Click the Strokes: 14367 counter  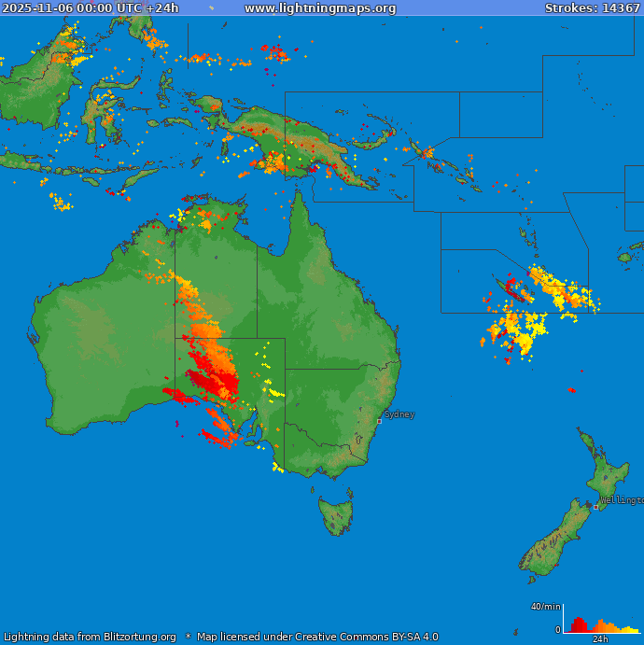point(593,8)
